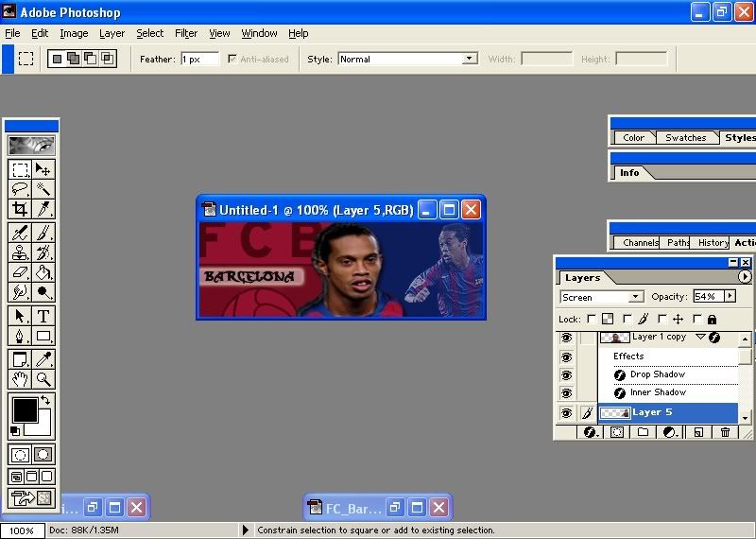This screenshot has width=756, height=539.
Task: Enable Lock position checkbox
Action: [x=662, y=319]
